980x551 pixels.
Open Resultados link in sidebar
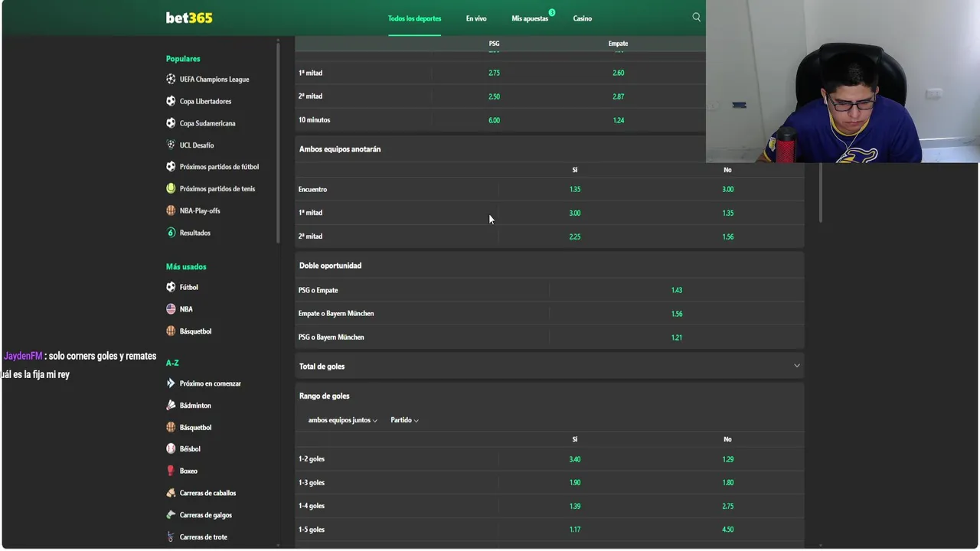[x=194, y=233]
